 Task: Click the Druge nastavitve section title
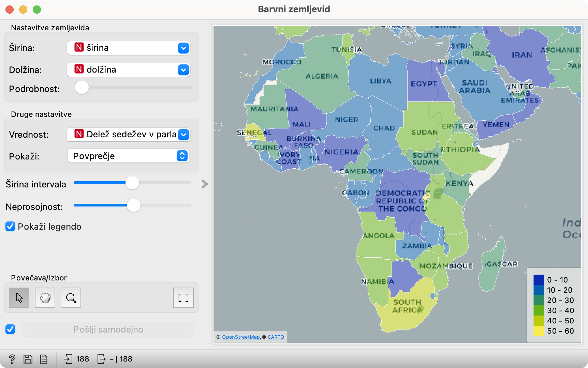point(41,114)
